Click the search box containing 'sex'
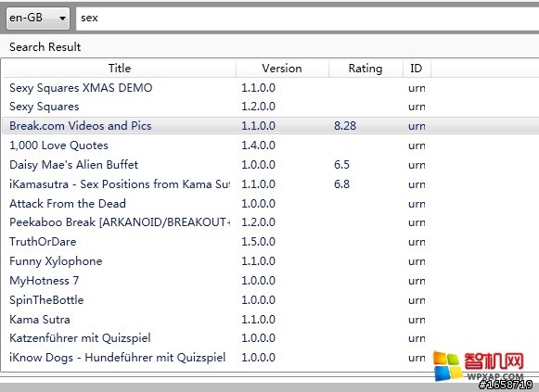539x392 pixels. pyautogui.click(x=307, y=19)
